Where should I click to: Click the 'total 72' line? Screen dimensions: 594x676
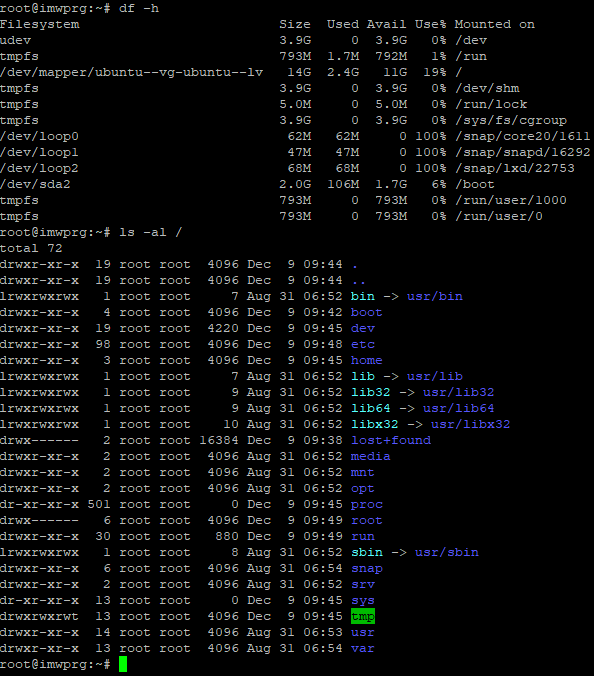pos(31,248)
